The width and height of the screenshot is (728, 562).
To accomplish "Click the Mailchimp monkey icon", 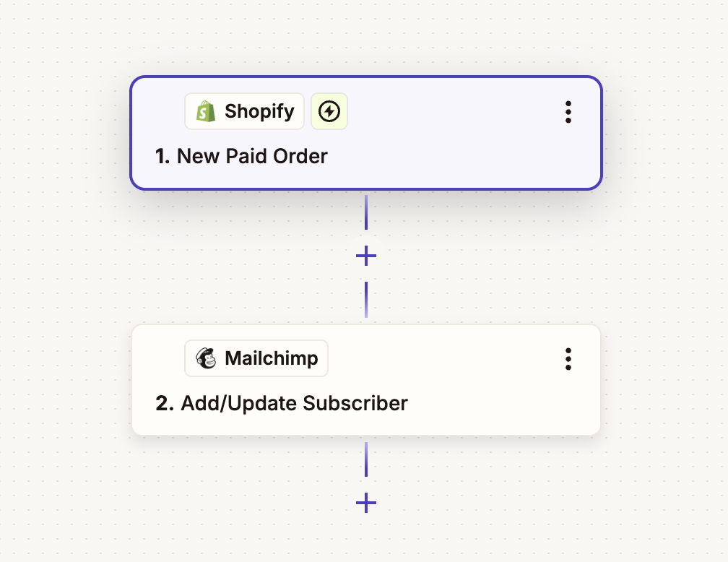I will pos(206,358).
